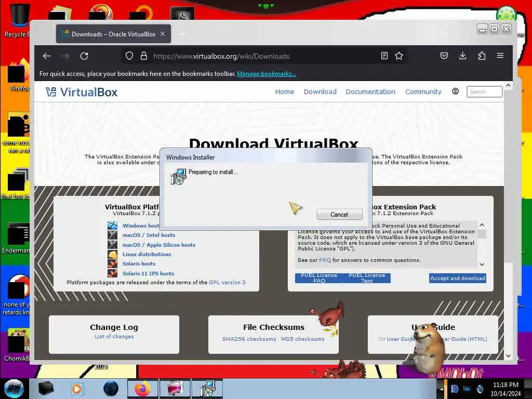
Task: Select the ChomikBox desktop icon
Action: 16,345
